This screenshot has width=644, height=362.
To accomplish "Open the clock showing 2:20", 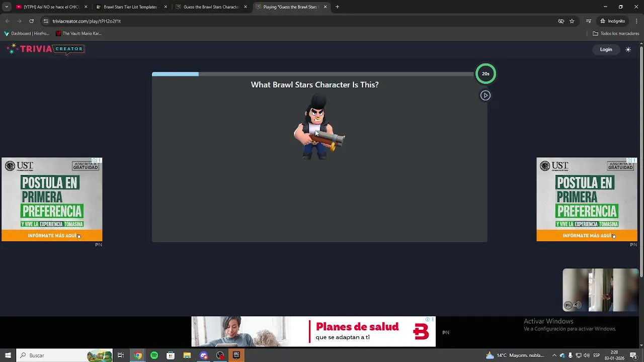I will click(x=614, y=355).
